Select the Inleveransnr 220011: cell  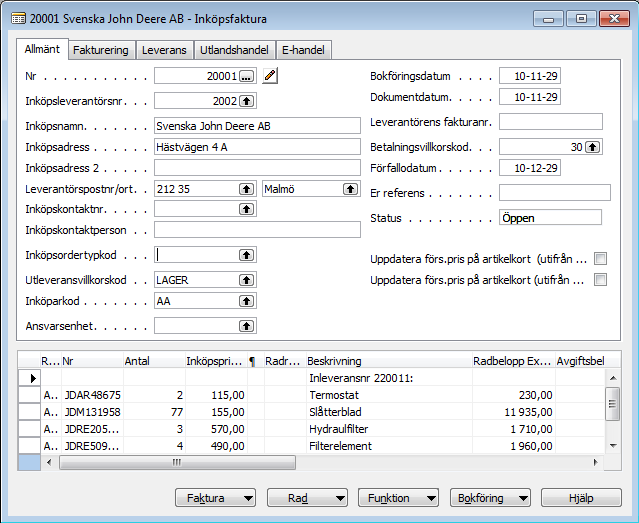click(390, 378)
